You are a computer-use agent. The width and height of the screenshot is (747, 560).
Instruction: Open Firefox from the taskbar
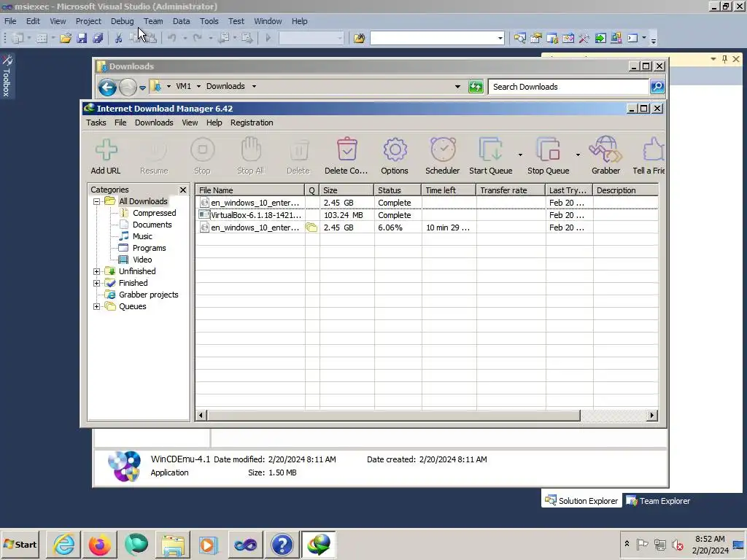tap(100, 544)
